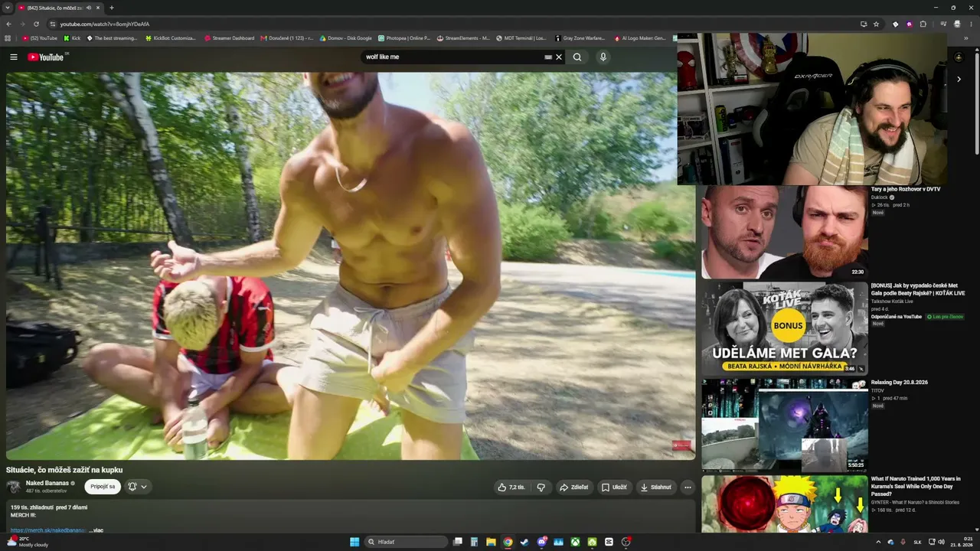Open more actions ellipsis under the video

688,487
